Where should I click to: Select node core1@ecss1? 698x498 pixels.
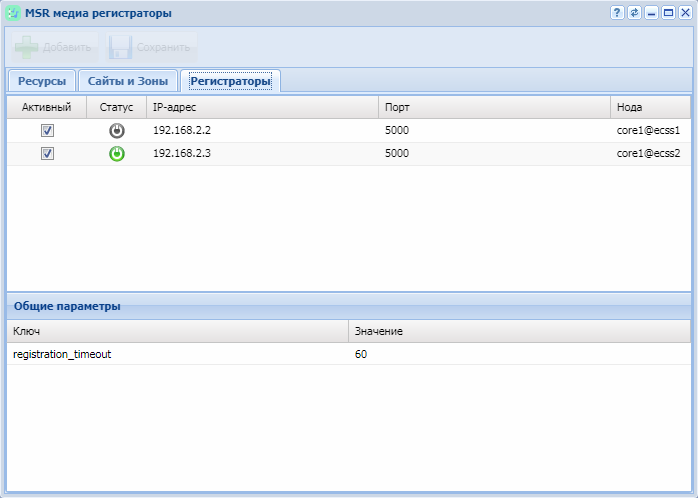[649, 130]
